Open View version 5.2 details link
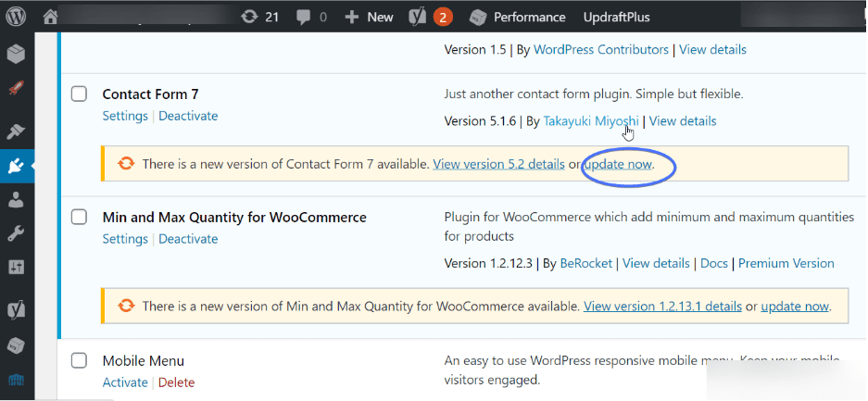The width and height of the screenshot is (868, 401). point(498,164)
